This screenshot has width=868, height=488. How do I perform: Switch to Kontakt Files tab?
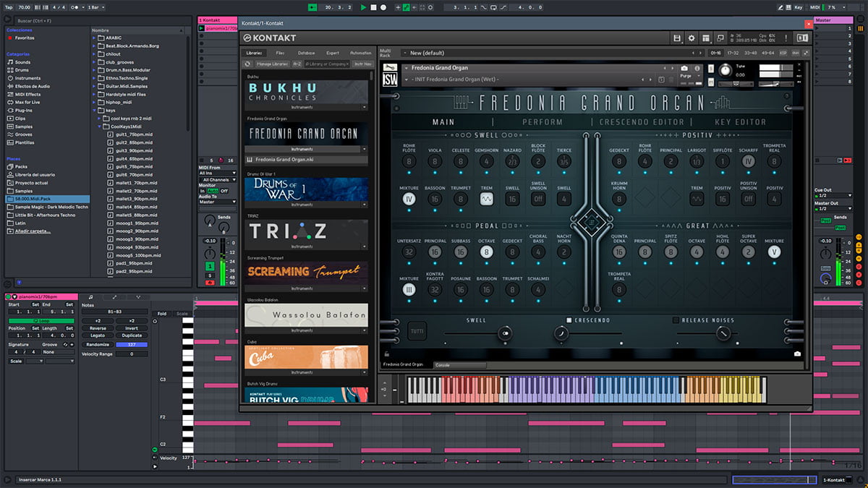(280, 53)
